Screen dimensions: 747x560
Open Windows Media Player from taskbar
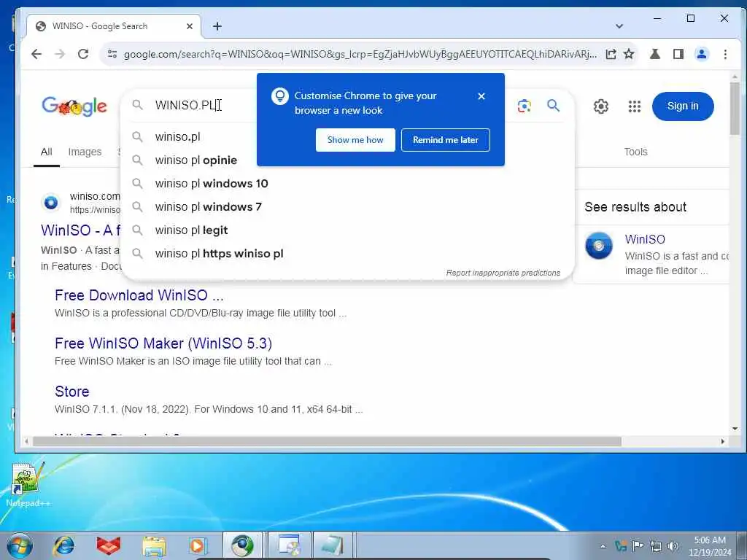[x=197, y=545]
